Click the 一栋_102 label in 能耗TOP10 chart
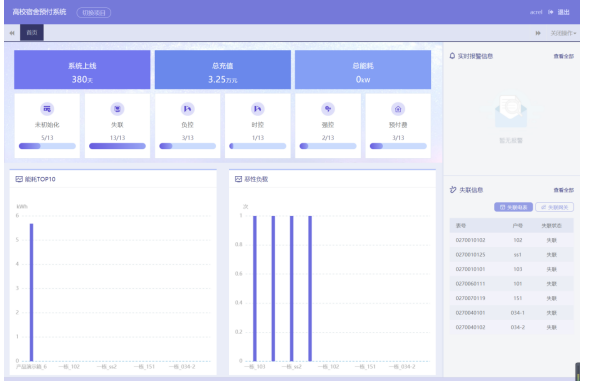Screen dimensions: 590x384 click(69, 366)
